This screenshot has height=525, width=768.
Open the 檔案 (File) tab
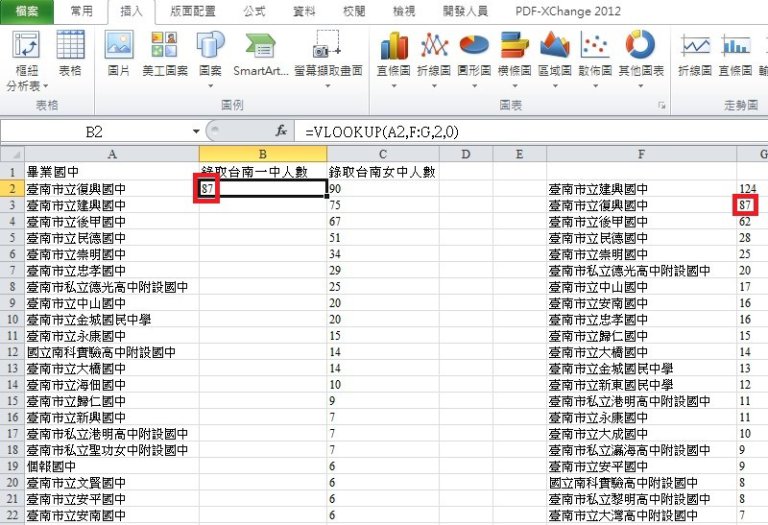28,11
